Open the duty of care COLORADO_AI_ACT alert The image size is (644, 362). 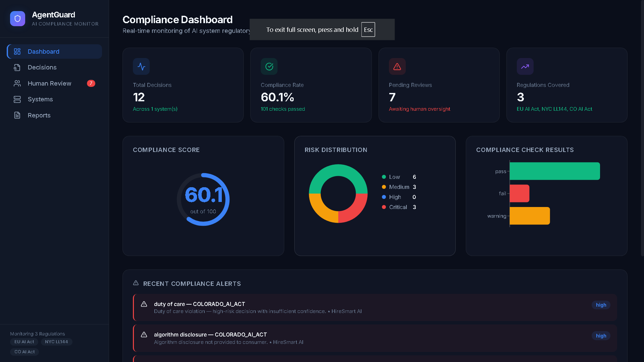[375, 308]
